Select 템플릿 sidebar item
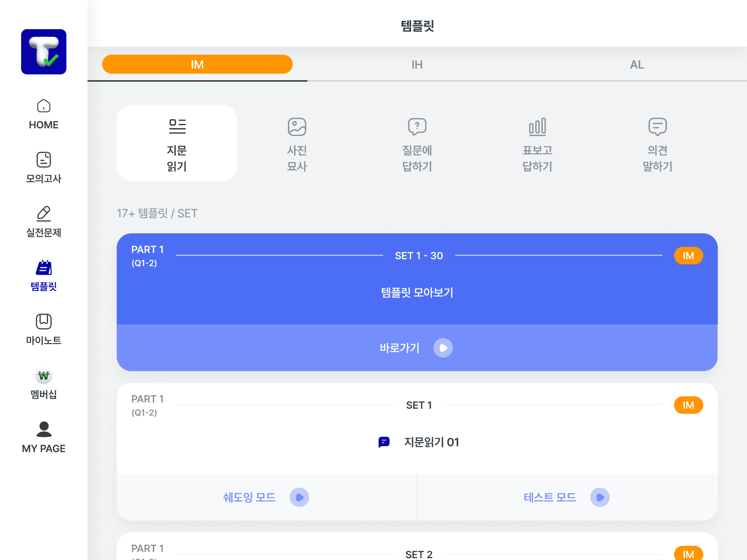 [44, 276]
